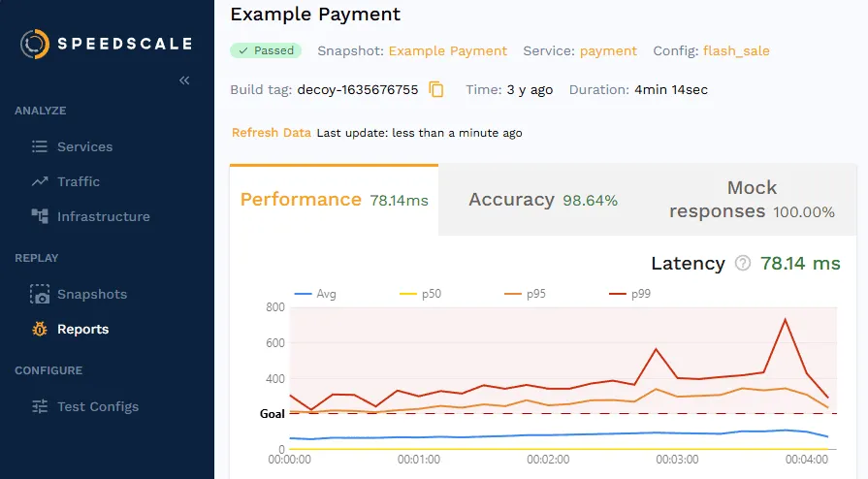The width and height of the screenshot is (868, 479).
Task: Click the Test Configs sliders icon
Action: click(x=40, y=406)
